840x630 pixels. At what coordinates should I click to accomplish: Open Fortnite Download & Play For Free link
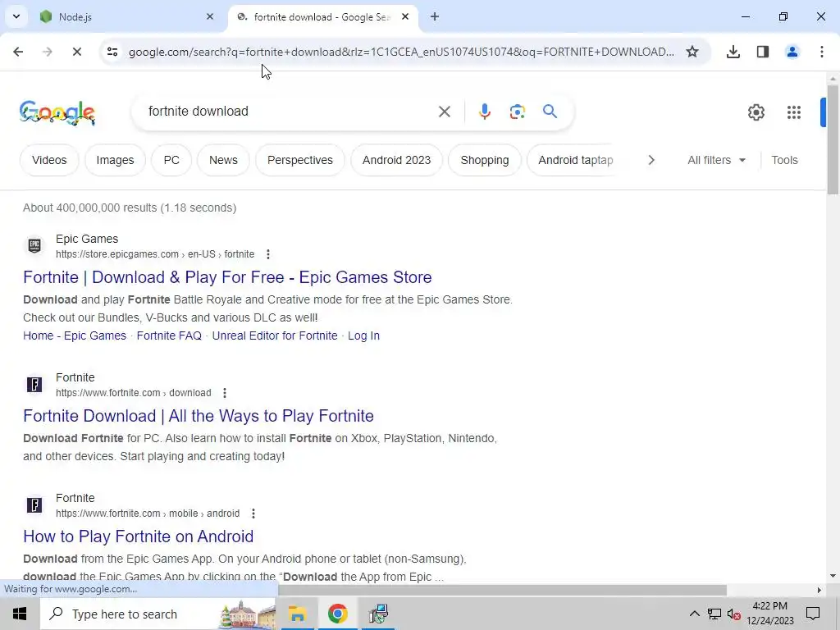(x=227, y=277)
